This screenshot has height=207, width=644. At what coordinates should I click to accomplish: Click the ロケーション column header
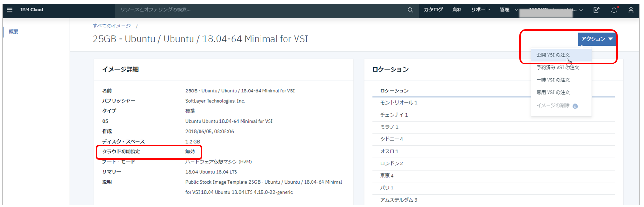394,90
